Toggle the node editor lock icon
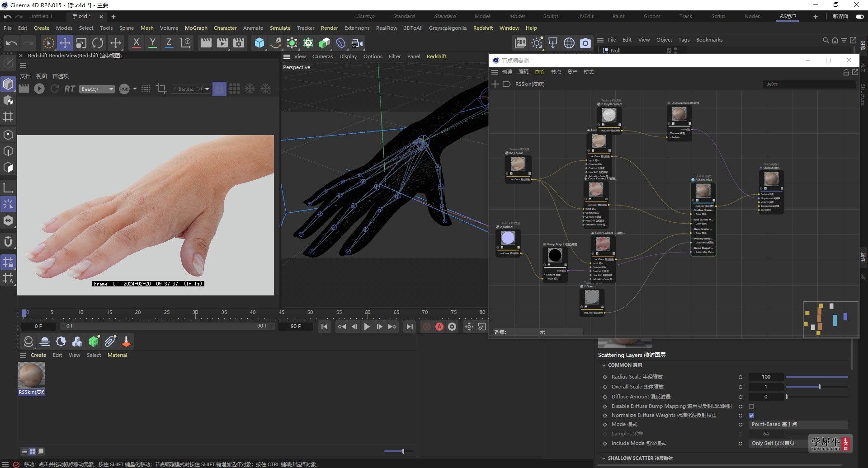This screenshot has width=868, height=468. pos(846,72)
